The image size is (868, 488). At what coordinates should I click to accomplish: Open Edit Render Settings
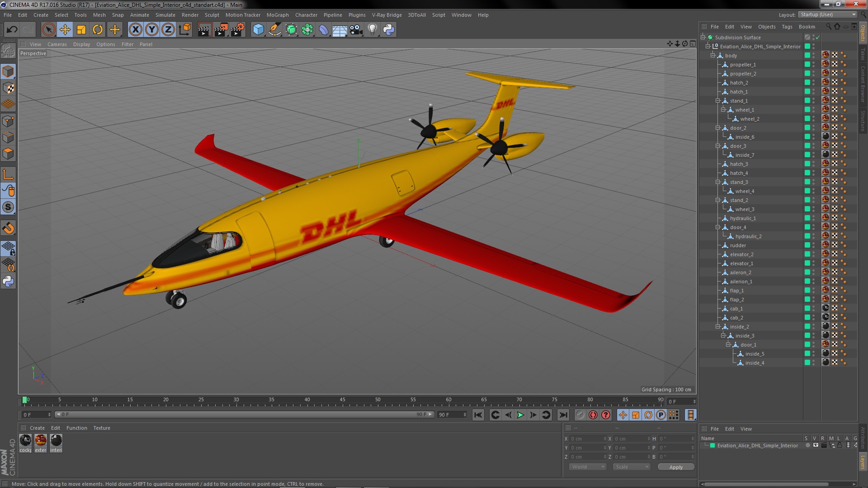(237, 30)
